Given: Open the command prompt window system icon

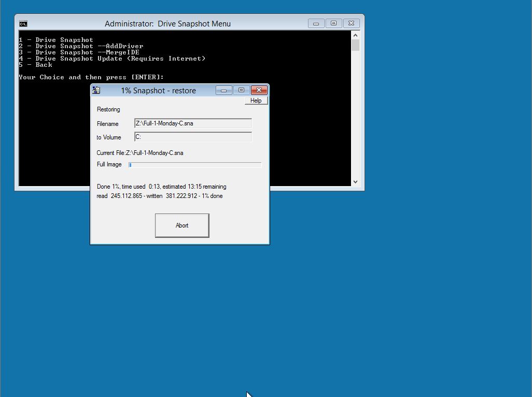Looking at the screenshot, I should 23,23.
